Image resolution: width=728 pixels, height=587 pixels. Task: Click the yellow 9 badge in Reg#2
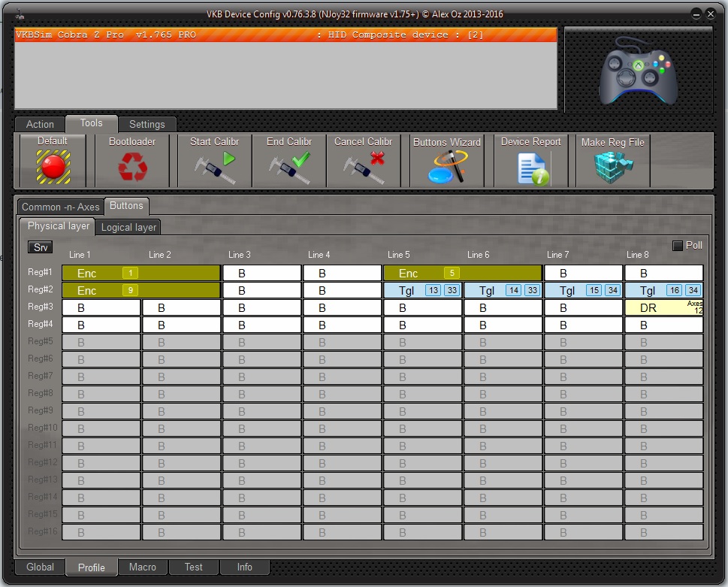point(131,290)
